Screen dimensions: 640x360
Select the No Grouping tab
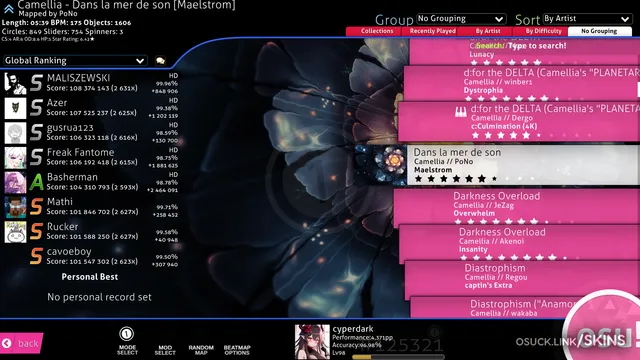pyautogui.click(x=600, y=31)
